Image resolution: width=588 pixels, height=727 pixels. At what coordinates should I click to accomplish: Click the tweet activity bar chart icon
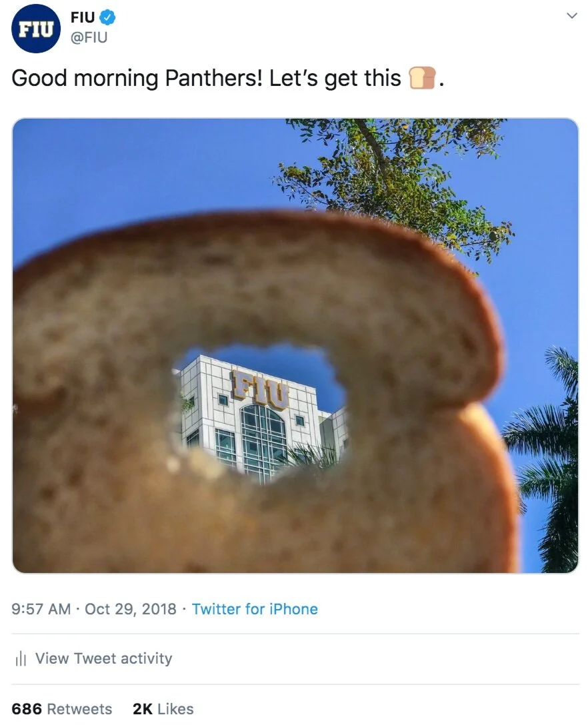click(21, 658)
